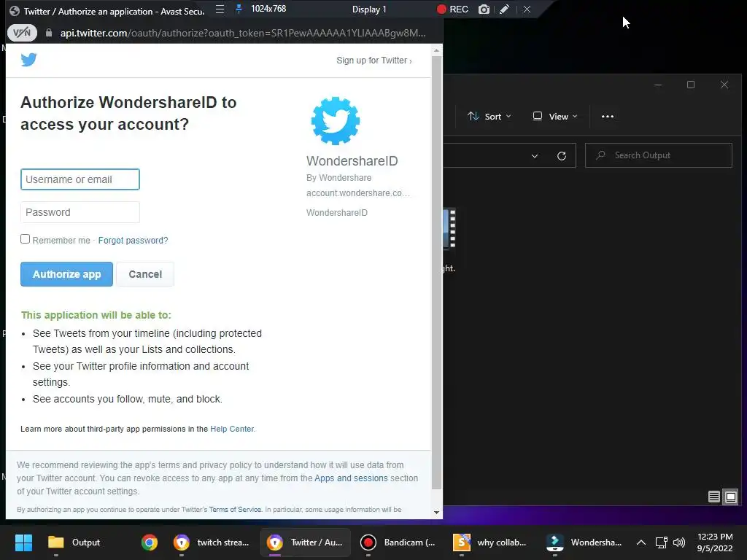The image size is (747, 560).
Task: Show hidden system tray icons
Action: [x=641, y=542]
